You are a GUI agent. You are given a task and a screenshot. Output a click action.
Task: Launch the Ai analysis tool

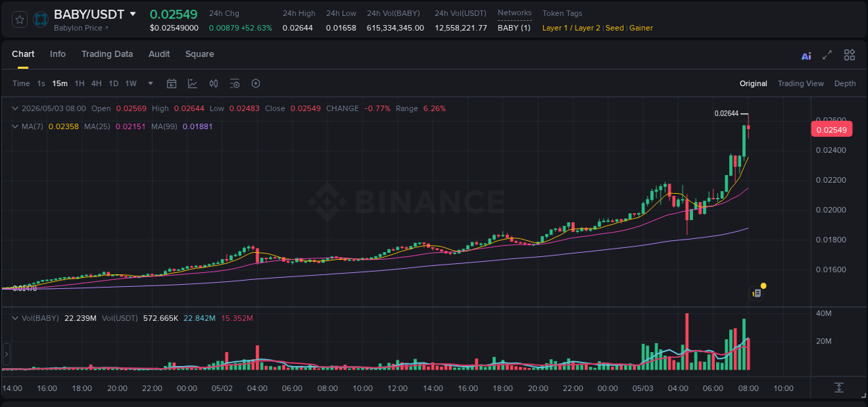pos(806,56)
